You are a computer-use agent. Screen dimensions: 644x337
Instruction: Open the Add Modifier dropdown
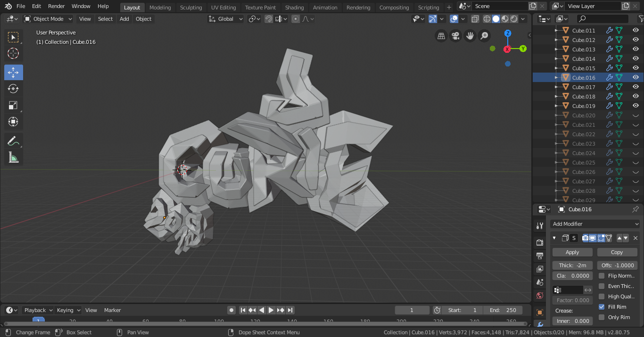[595, 224]
